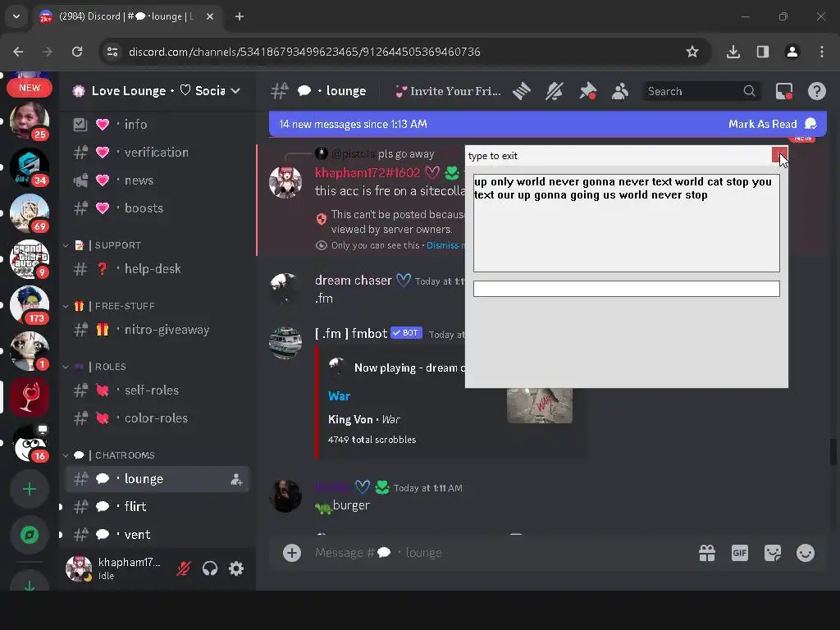Click the input field in type to exit window
The height and width of the screenshot is (630, 840).
(626, 289)
